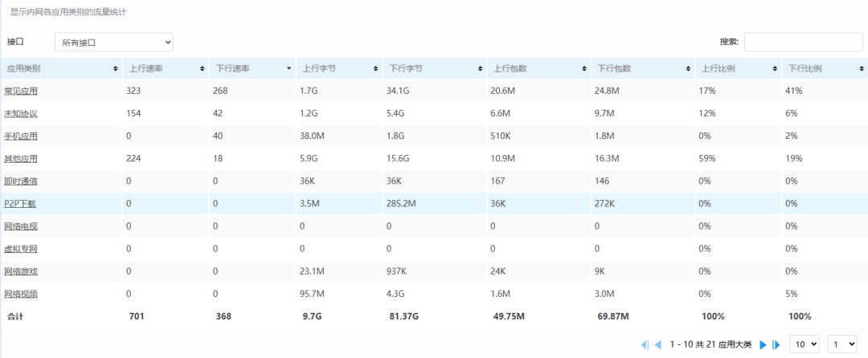Sort by 下行字节 column sort icon
This screenshot has width=868, height=358.
click(x=479, y=68)
